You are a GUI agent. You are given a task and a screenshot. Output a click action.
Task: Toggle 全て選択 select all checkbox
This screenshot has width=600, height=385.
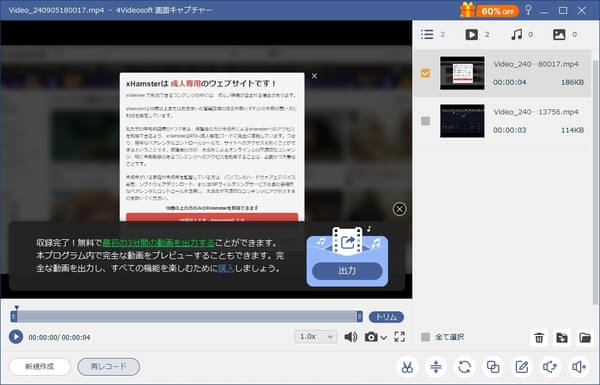[425, 337]
